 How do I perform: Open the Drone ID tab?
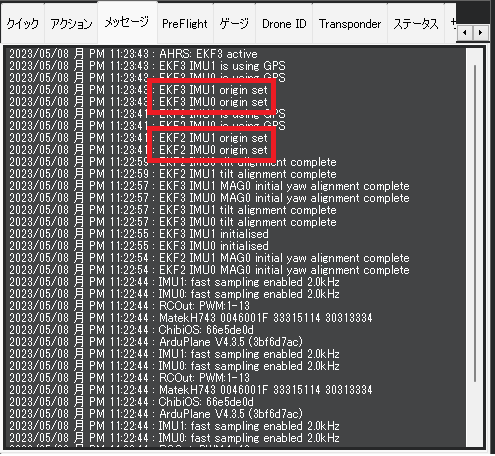(284, 24)
